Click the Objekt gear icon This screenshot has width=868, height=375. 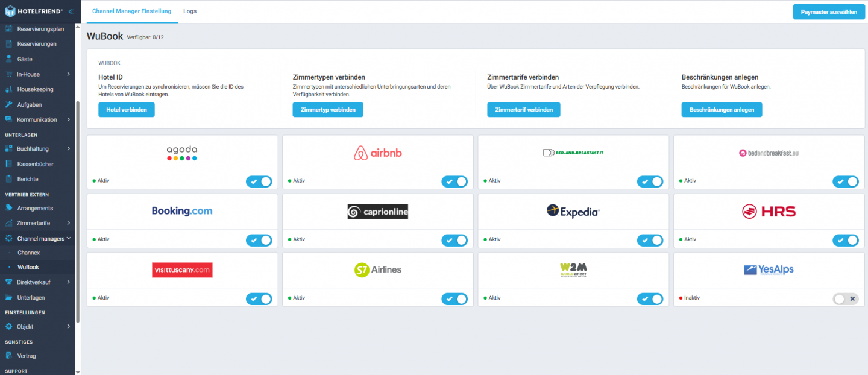click(9, 326)
